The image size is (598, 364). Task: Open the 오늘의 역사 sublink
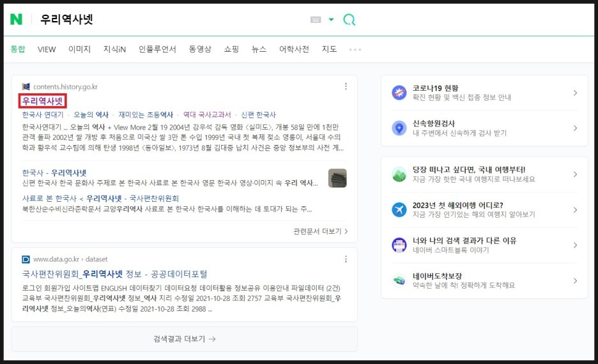click(x=91, y=115)
